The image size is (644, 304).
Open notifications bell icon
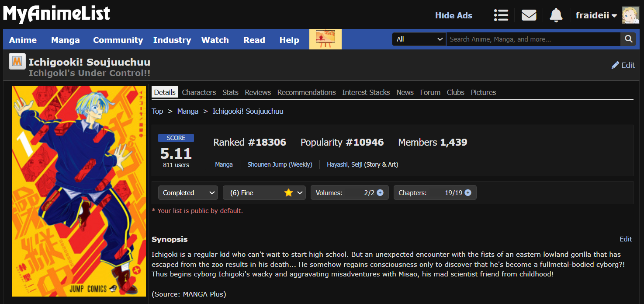tap(556, 15)
